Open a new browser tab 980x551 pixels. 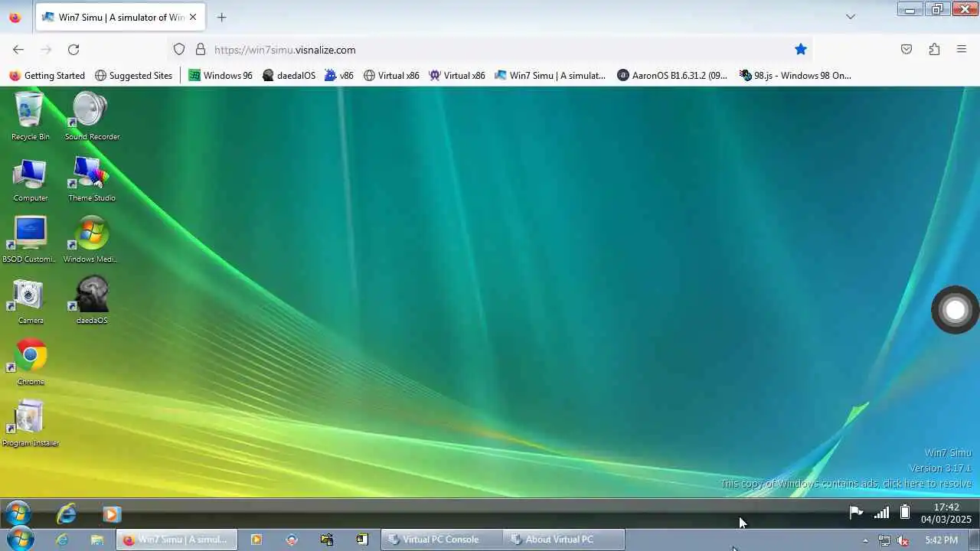click(x=221, y=17)
